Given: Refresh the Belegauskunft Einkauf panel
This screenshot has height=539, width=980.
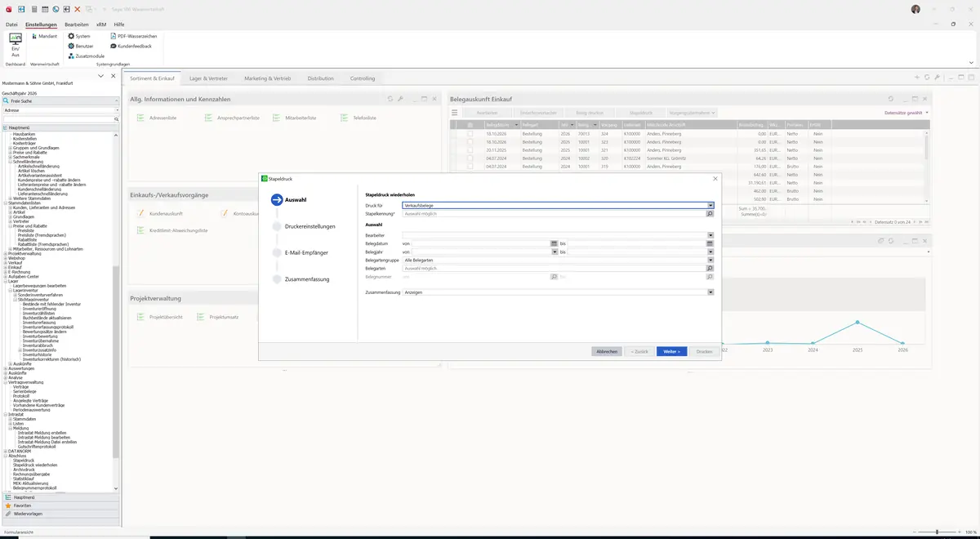Looking at the screenshot, I should click(890, 99).
